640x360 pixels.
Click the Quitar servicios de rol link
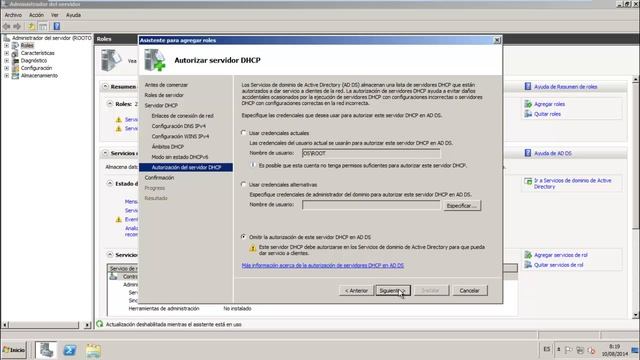click(x=558, y=265)
